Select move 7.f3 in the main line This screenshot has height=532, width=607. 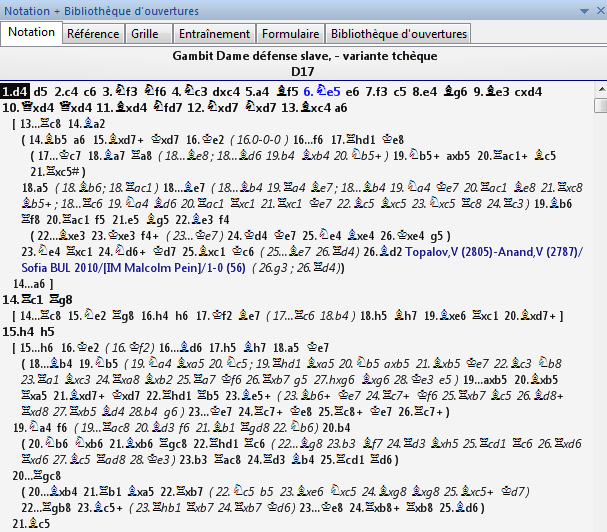pyautogui.click(x=377, y=92)
